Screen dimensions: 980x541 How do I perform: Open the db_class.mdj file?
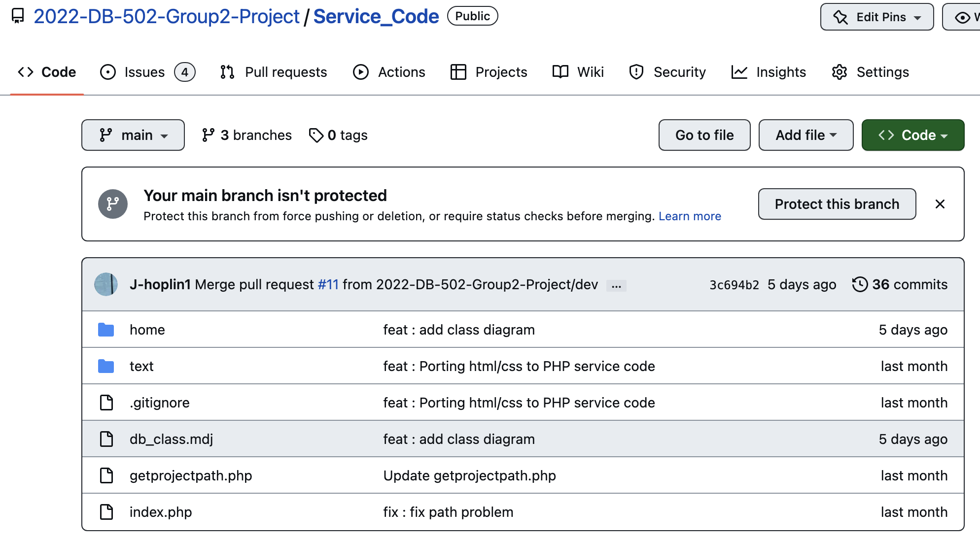172,439
